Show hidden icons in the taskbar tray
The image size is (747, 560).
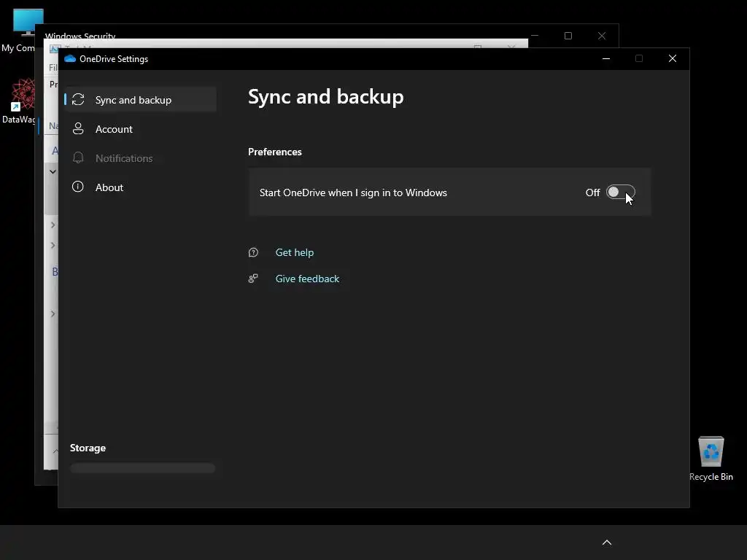click(606, 542)
